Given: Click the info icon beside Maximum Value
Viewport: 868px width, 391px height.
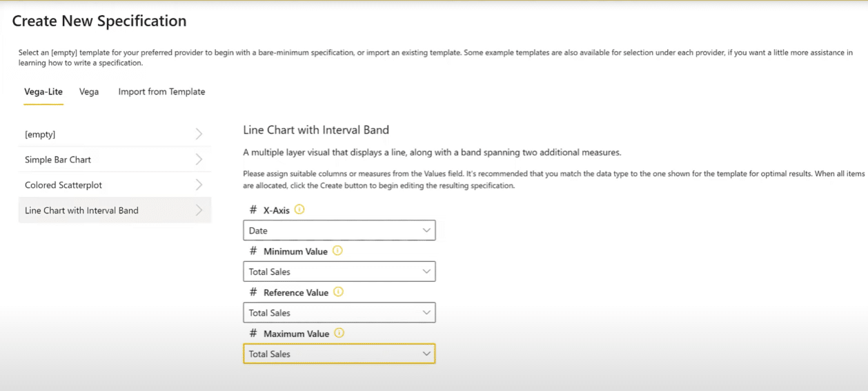Looking at the screenshot, I should click(x=339, y=333).
